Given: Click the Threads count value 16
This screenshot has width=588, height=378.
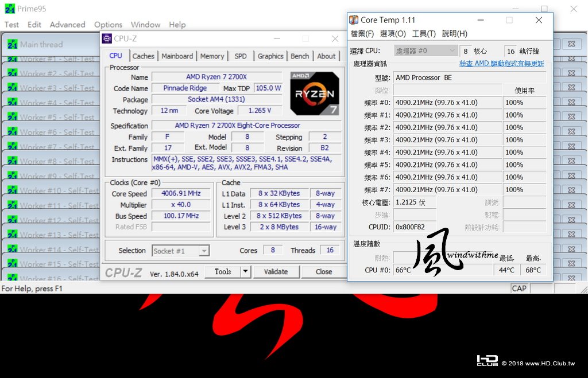Looking at the screenshot, I should (x=330, y=250).
